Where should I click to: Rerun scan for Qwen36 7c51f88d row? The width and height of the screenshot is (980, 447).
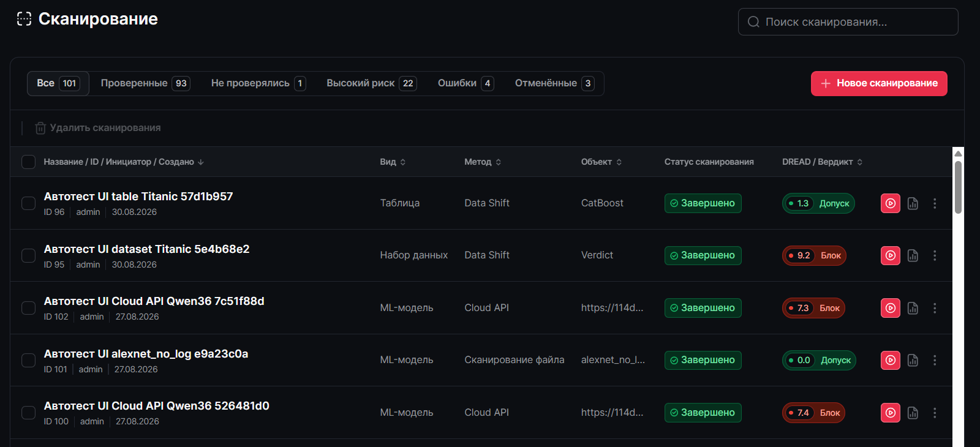point(891,308)
